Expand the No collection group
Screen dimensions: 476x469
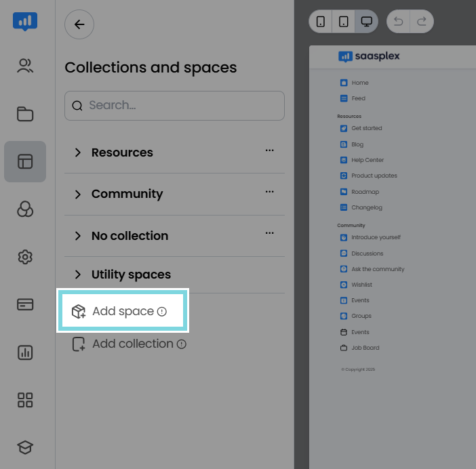pyautogui.click(x=78, y=236)
